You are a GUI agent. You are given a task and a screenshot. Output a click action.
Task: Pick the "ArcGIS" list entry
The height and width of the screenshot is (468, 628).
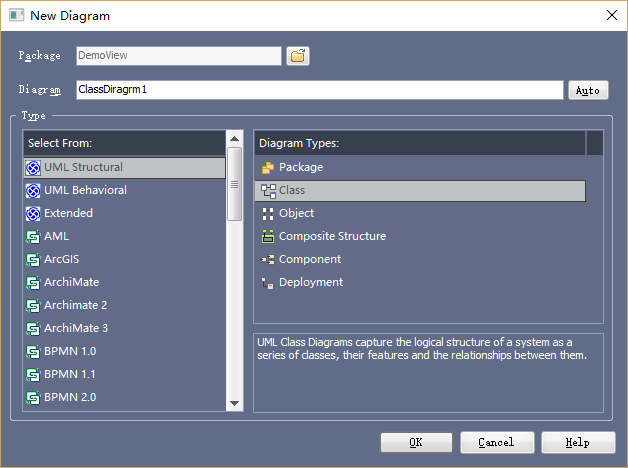click(x=125, y=259)
